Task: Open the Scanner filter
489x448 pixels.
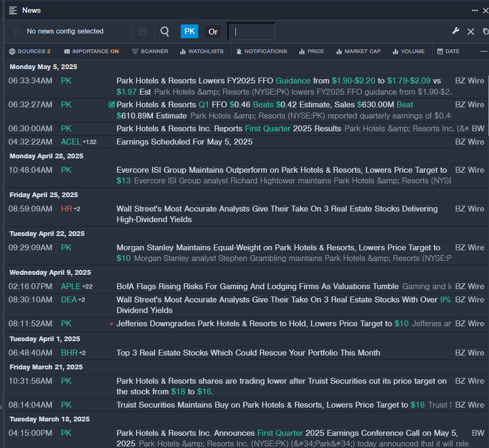Action: point(150,52)
